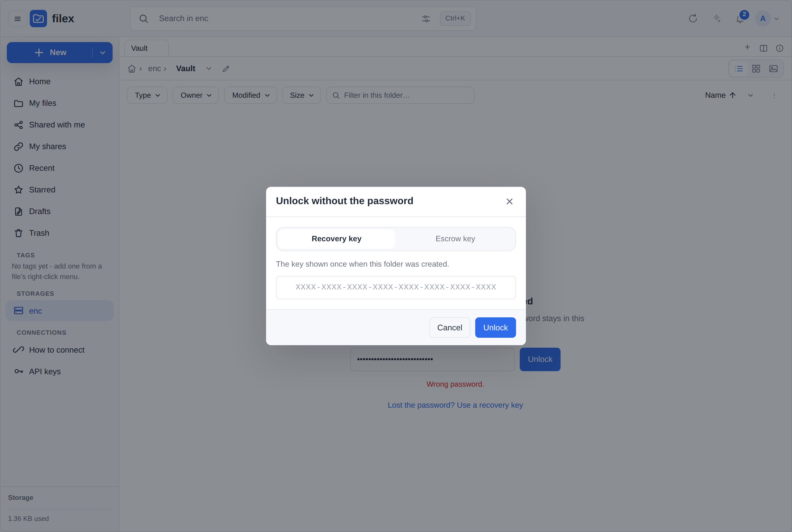
Task: Open the Size filter dropdown
Action: click(301, 95)
